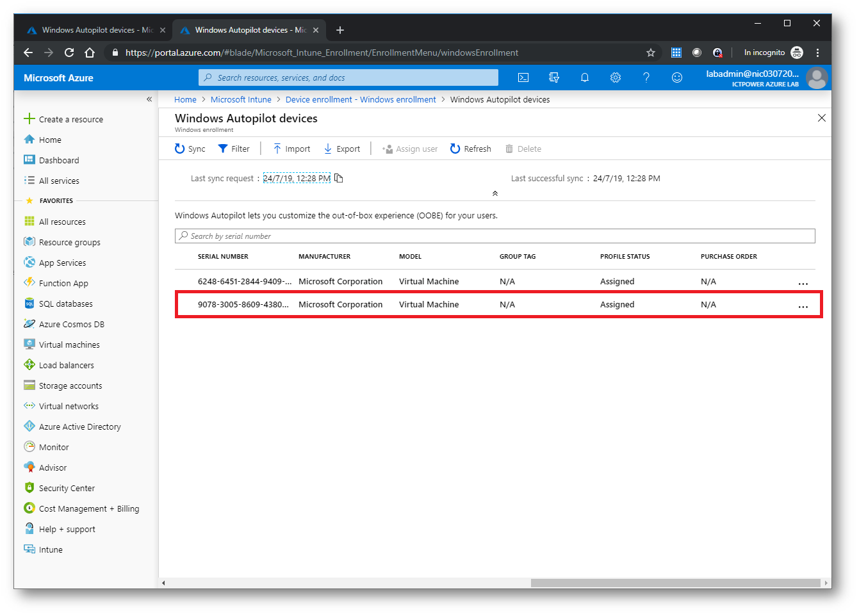Viewport: 859px width, 616px height.
Task: Reload the browser page
Action: (x=69, y=53)
